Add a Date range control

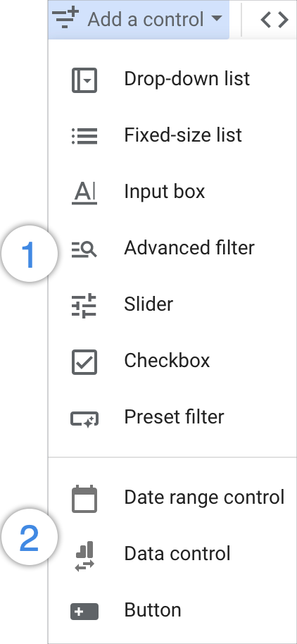[x=172, y=497]
